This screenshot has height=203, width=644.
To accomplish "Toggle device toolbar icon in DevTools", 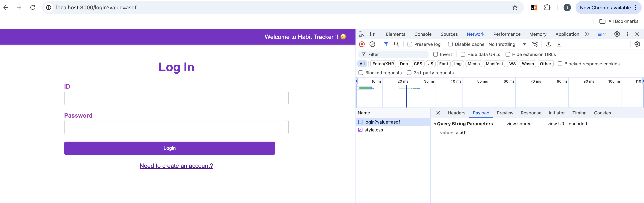I will pyautogui.click(x=373, y=34).
